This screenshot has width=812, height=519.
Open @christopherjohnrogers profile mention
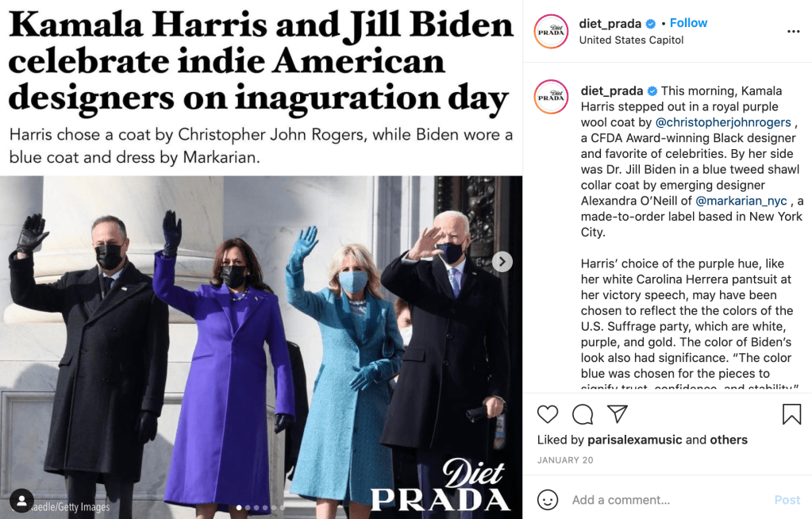click(x=723, y=123)
